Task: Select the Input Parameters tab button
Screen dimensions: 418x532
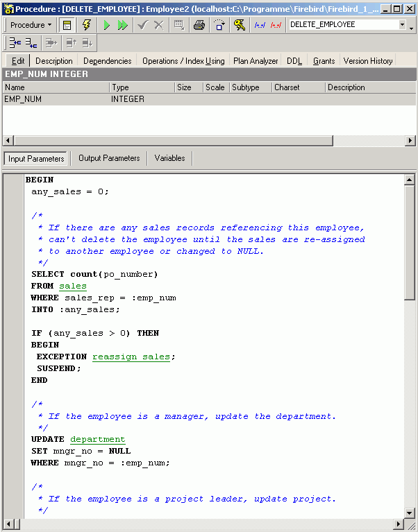Action: [36, 158]
